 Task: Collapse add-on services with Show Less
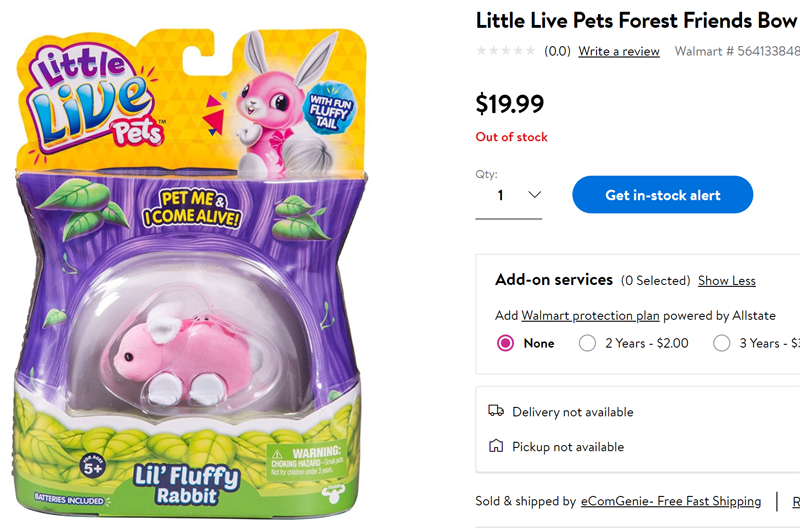[726, 281]
